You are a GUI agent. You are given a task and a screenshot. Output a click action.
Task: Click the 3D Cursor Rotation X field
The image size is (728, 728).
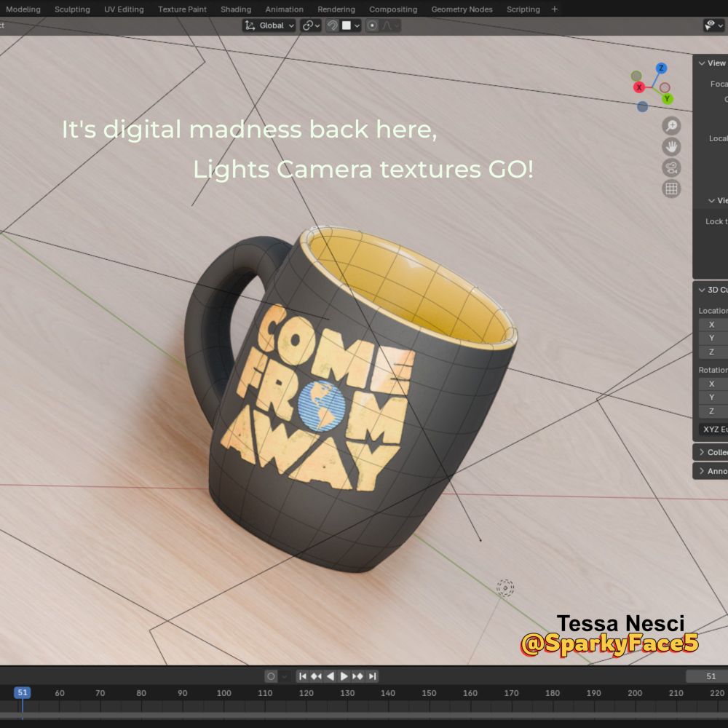tap(713, 384)
